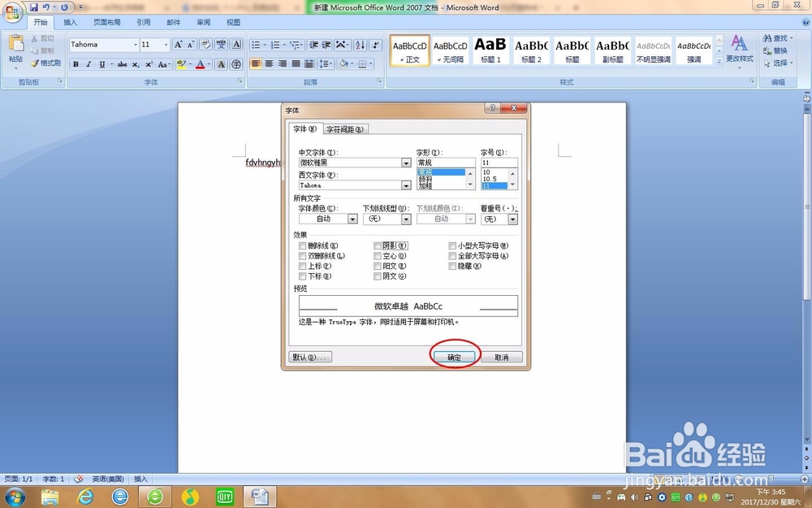Apply the 标题 1 heading style
812x508 pixels.
tap(490, 50)
